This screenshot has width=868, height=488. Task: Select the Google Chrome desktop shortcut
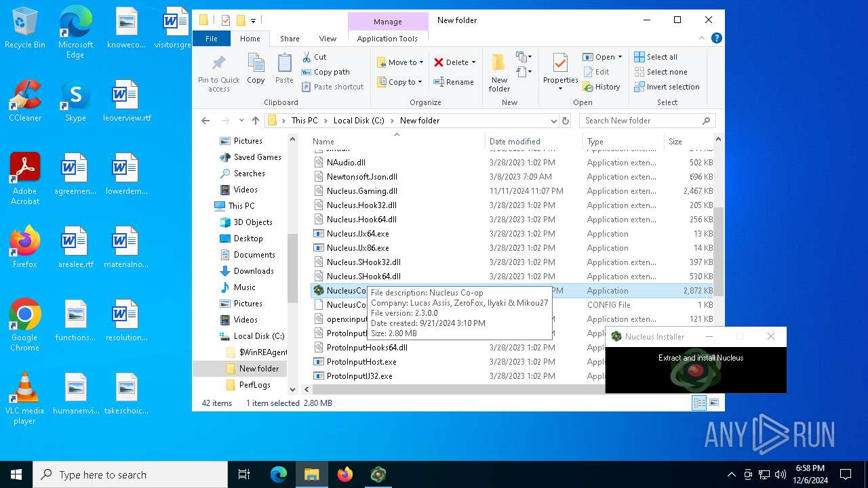(25, 325)
